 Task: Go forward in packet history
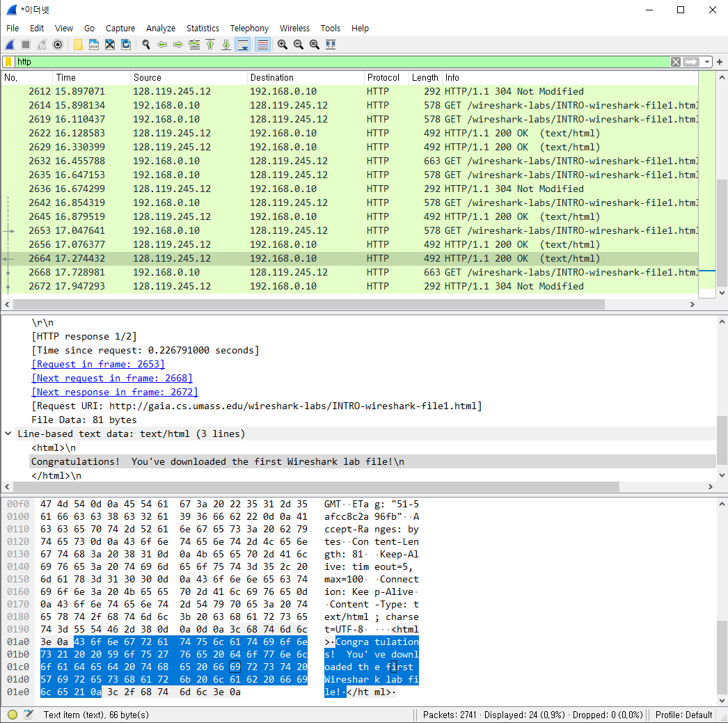(177, 45)
